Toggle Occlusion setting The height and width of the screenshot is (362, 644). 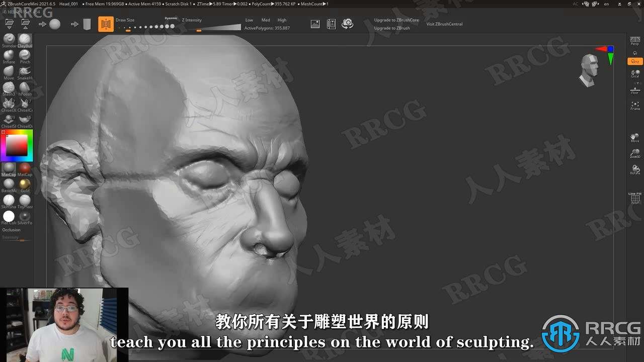point(12,230)
